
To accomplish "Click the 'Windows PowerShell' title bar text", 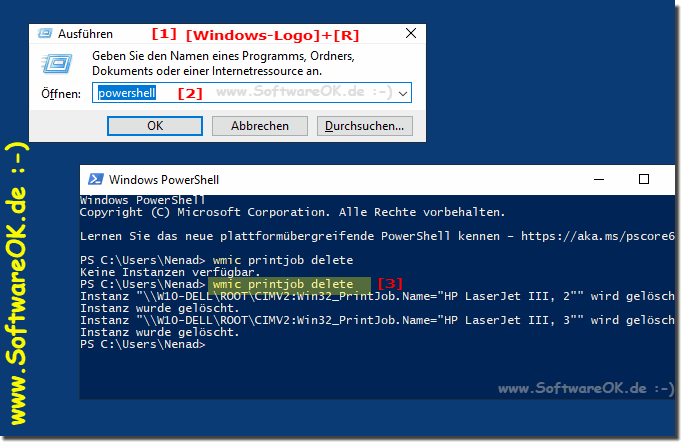I will [x=164, y=180].
